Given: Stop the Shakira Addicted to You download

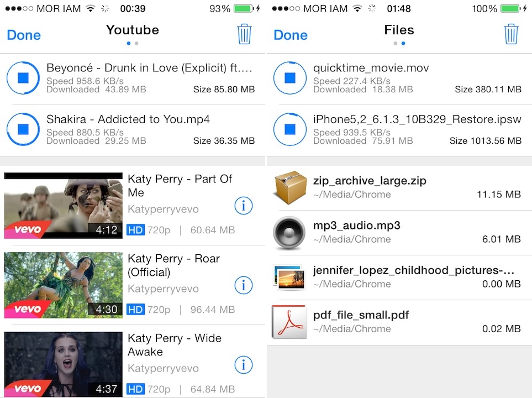Looking at the screenshot, I should pyautogui.click(x=23, y=129).
